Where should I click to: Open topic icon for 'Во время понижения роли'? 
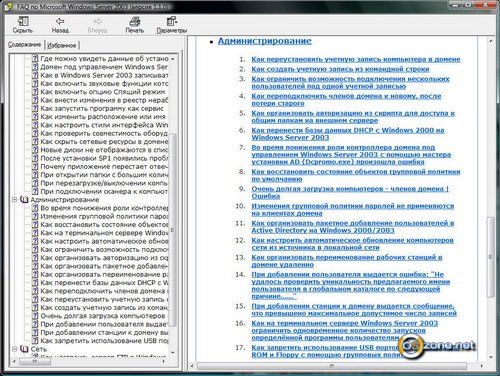[x=35, y=208]
